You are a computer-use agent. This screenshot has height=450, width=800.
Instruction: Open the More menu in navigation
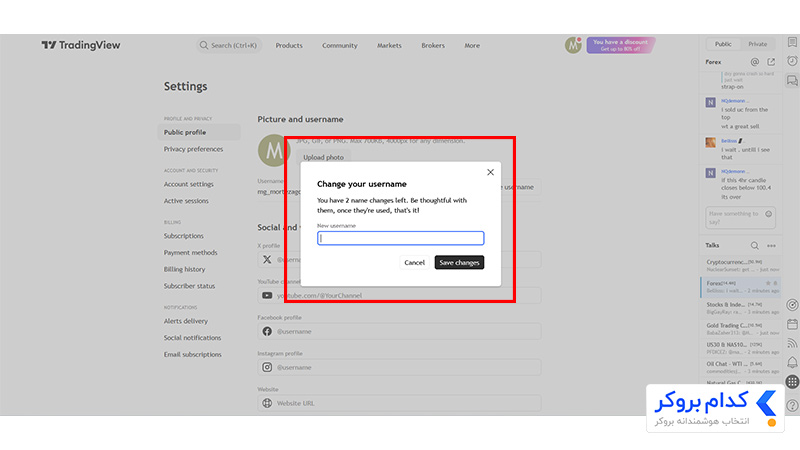point(472,45)
